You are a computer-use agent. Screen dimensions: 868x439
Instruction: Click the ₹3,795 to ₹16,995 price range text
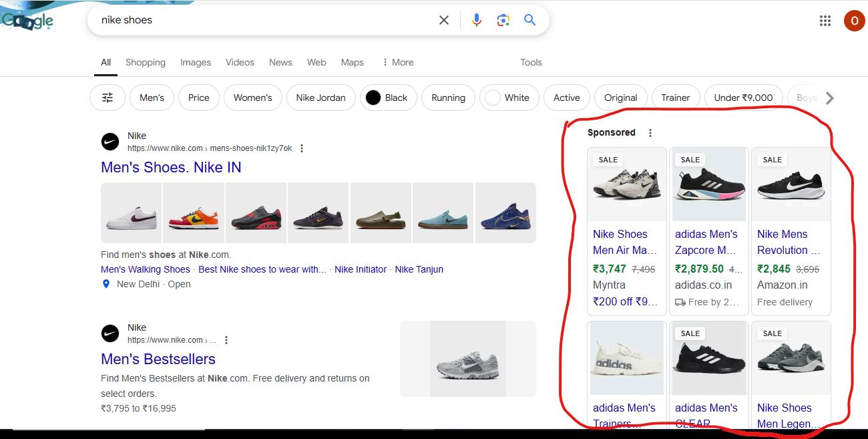point(138,408)
